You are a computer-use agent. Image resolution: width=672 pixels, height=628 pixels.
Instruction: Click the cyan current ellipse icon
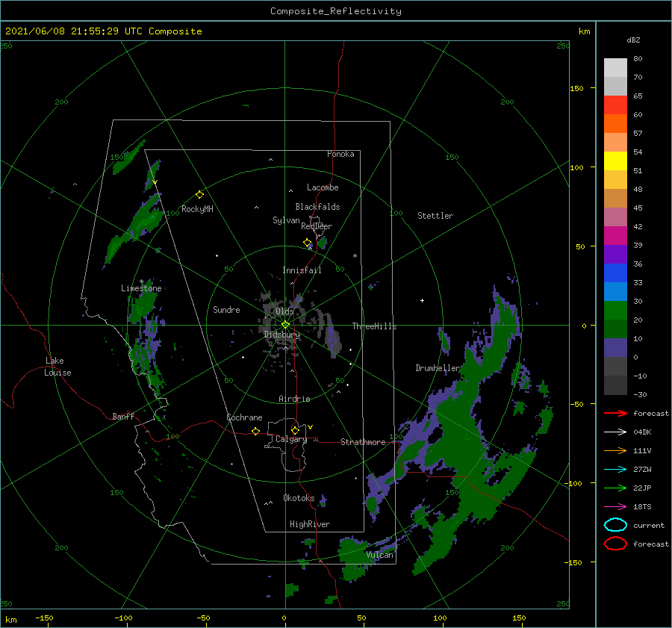pos(615,525)
